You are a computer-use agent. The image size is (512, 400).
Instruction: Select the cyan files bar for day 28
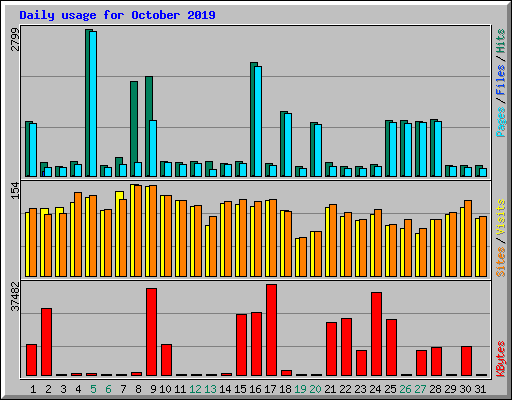(438, 149)
